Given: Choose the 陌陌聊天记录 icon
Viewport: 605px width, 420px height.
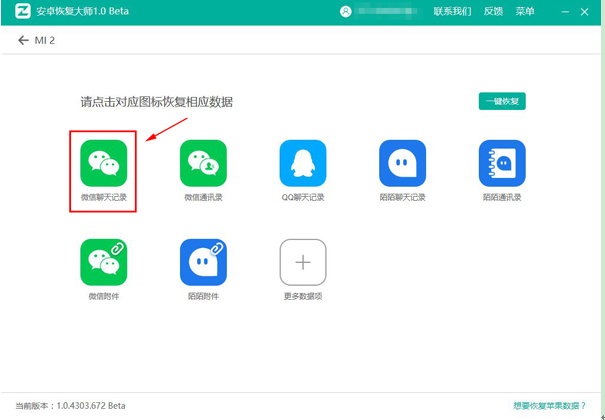Looking at the screenshot, I should point(402,163).
